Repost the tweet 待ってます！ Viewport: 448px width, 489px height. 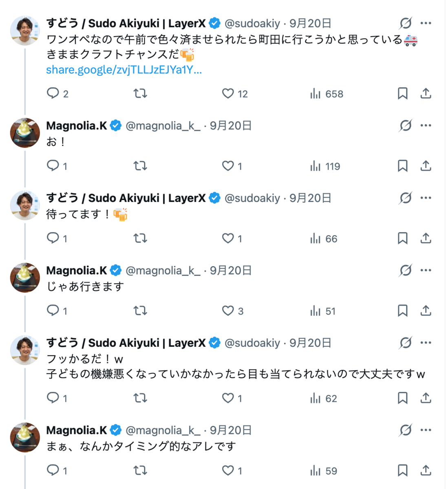click(140, 238)
